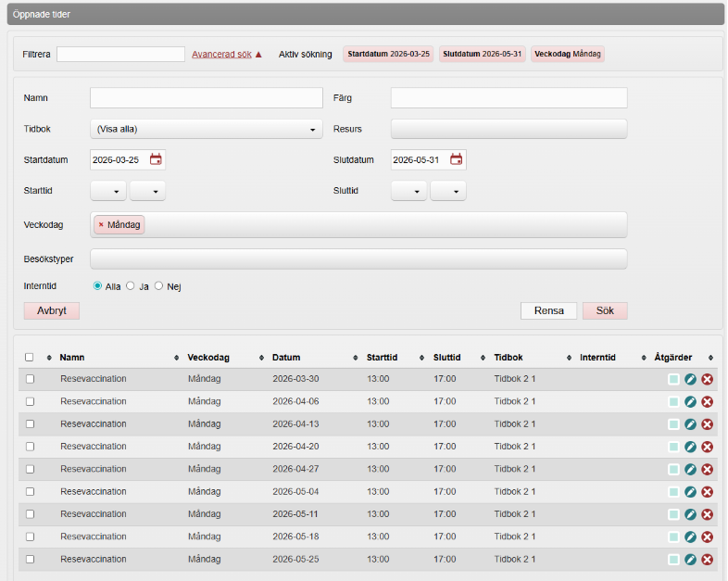Delete the 2026-04-06 Resevaccination entry

[707, 401]
